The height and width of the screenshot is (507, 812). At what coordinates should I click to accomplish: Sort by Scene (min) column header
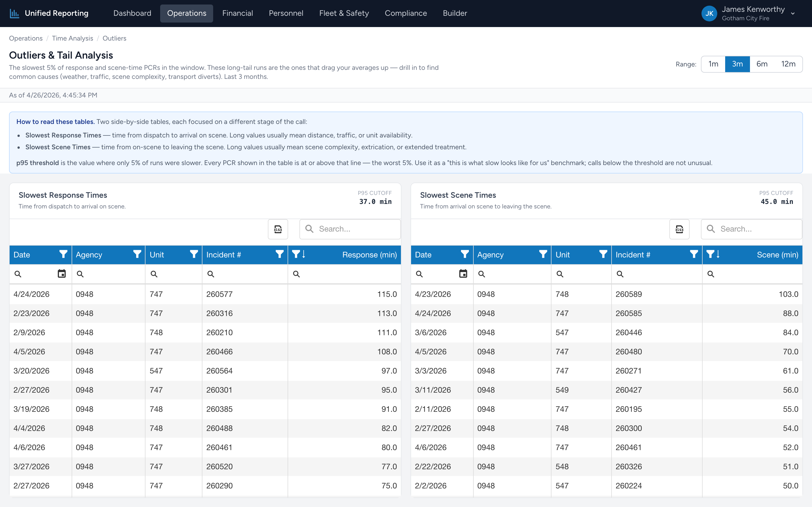tap(777, 255)
